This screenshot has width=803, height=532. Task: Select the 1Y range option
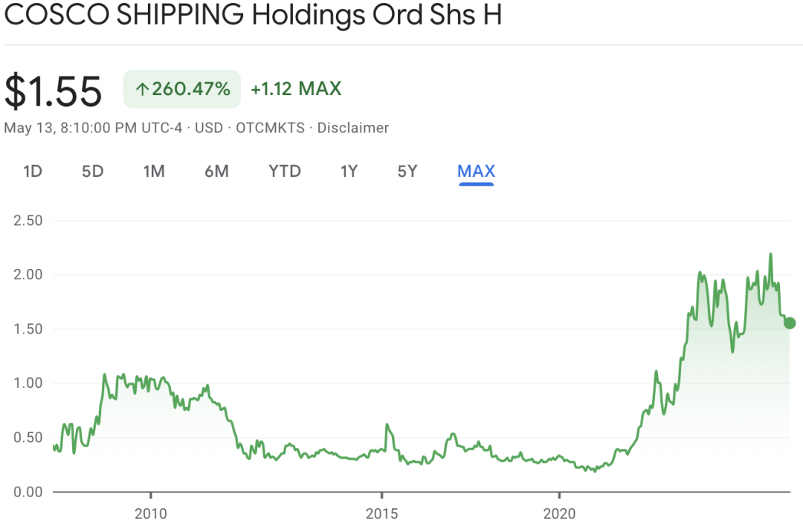point(349,172)
